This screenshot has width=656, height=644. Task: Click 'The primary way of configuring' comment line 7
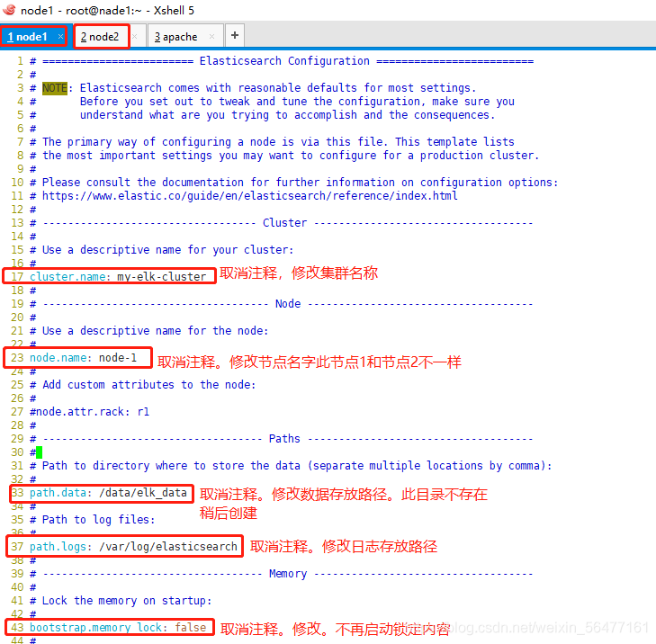pyautogui.click(x=278, y=142)
